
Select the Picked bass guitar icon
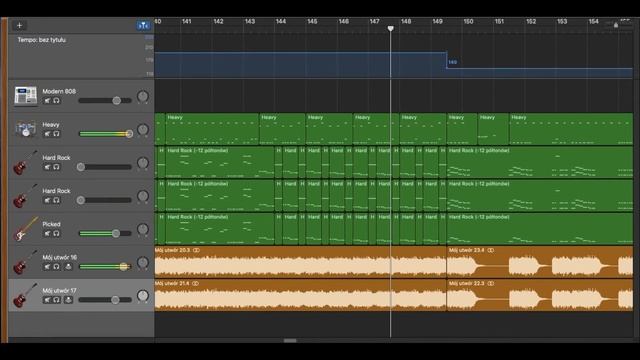pos(26,229)
